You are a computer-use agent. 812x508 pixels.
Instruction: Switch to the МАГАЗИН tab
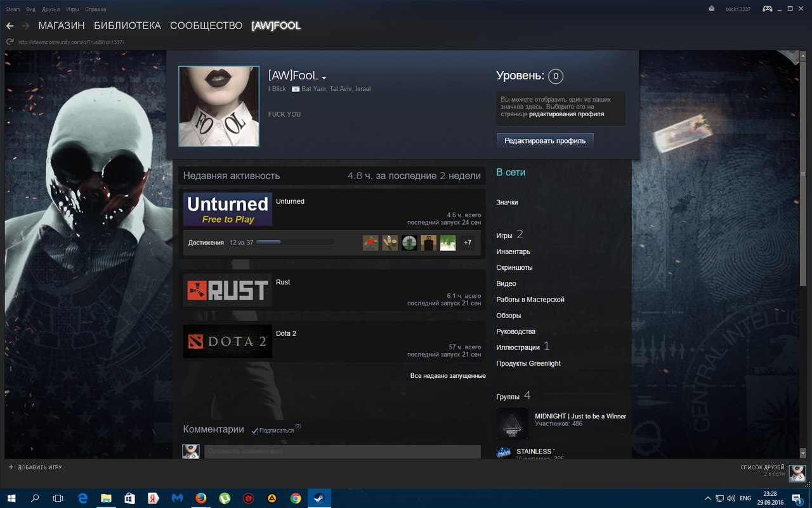coord(62,26)
